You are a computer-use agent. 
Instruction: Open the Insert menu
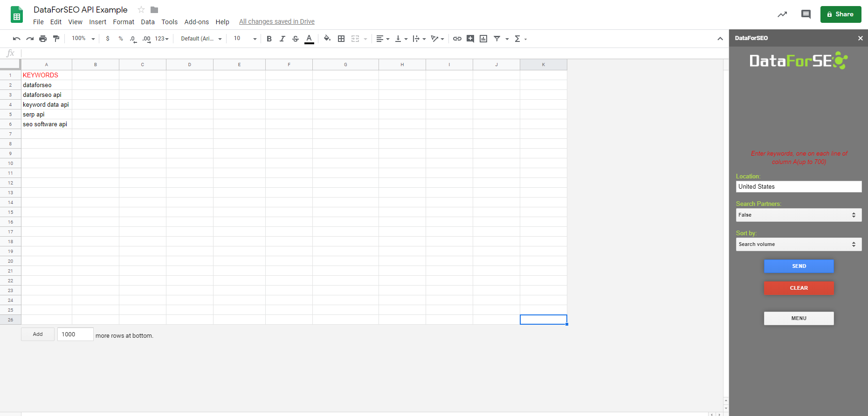tap(98, 22)
